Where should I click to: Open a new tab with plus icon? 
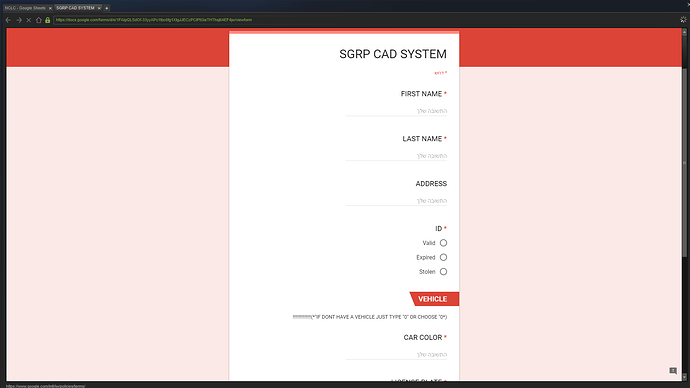pos(106,8)
